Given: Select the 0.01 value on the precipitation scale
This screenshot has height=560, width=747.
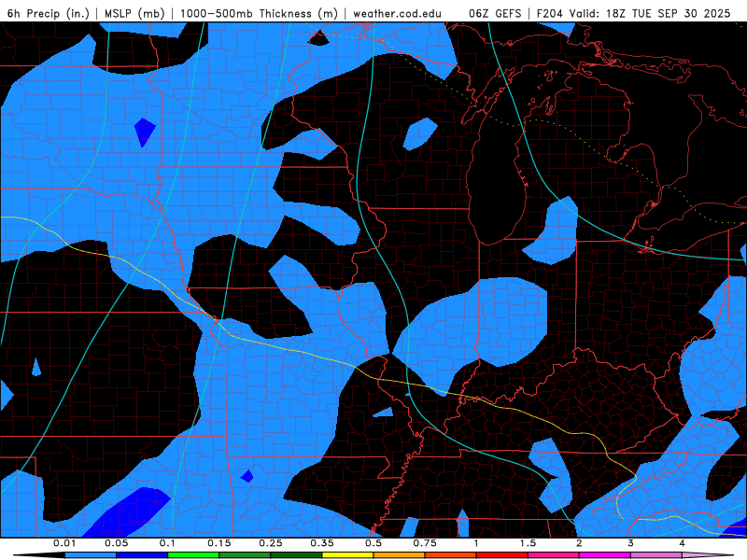Looking at the screenshot, I should click(64, 543).
